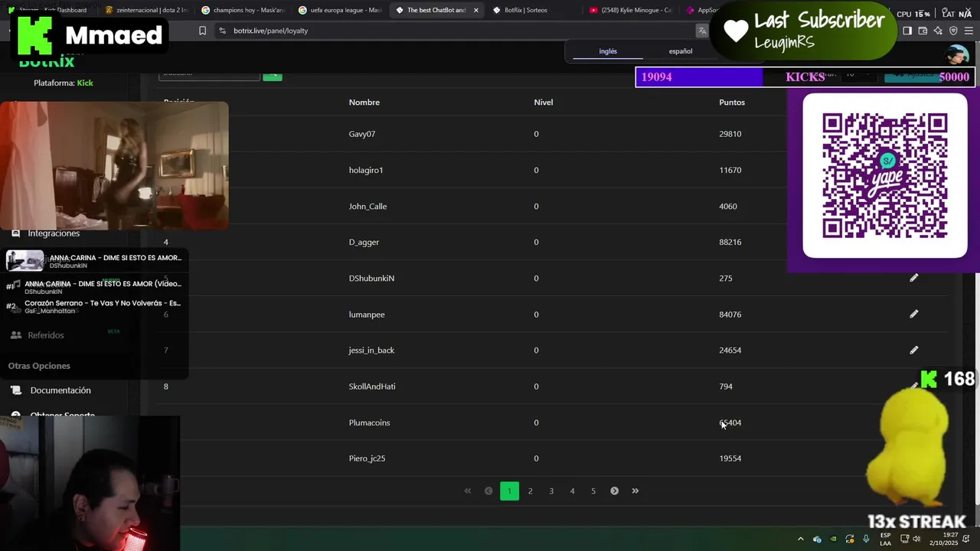Open the OneDrive cloud icon in system tray
This screenshot has height=551, width=980.
click(x=817, y=539)
